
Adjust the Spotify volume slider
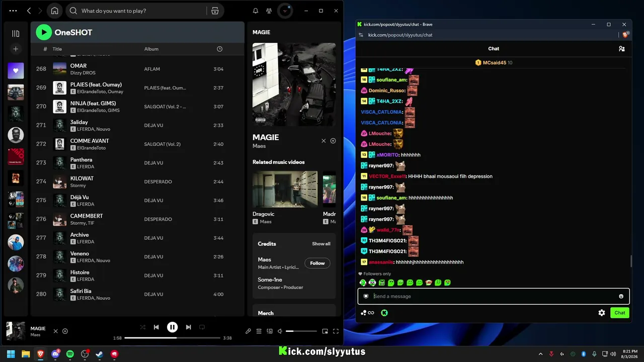click(301, 331)
